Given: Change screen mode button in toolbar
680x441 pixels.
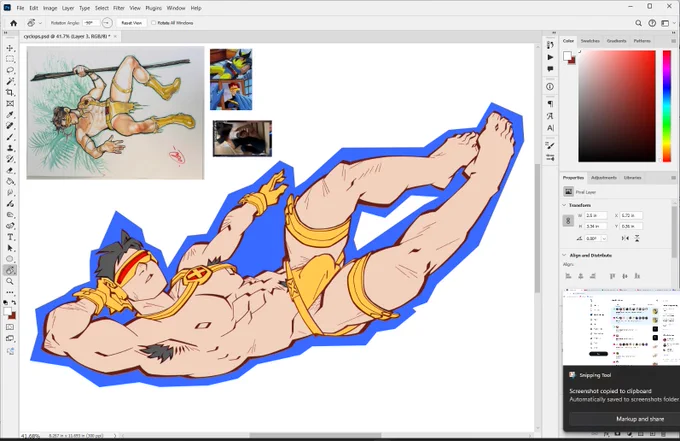Looking at the screenshot, I should [x=10, y=338].
